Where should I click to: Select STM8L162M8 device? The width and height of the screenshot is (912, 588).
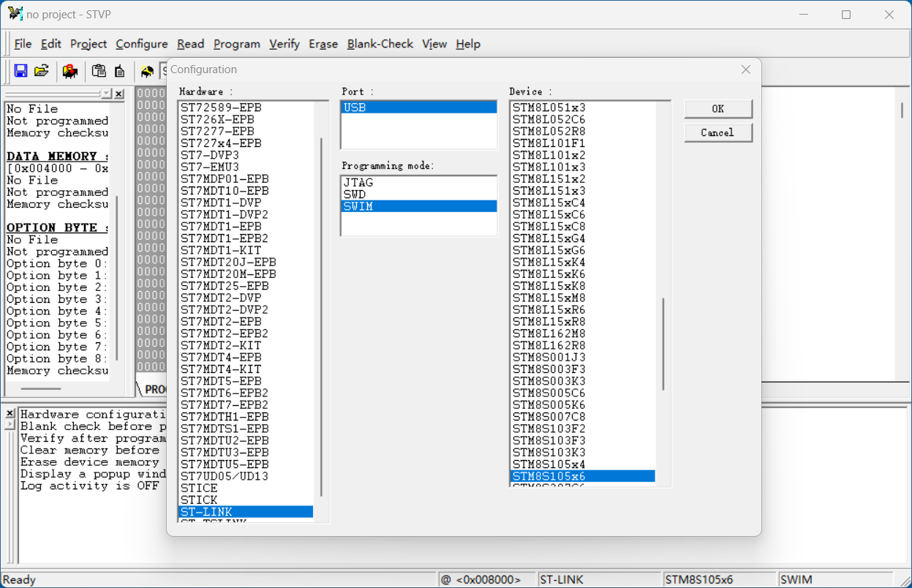click(582, 333)
